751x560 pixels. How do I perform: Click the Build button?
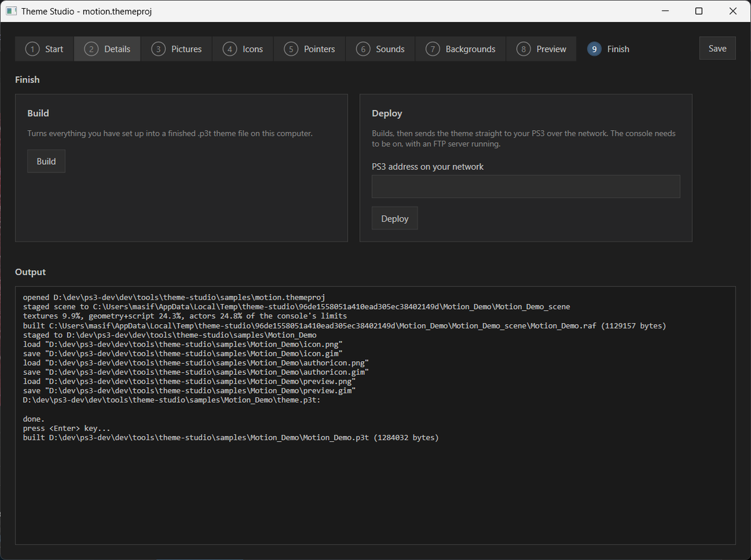click(x=46, y=161)
